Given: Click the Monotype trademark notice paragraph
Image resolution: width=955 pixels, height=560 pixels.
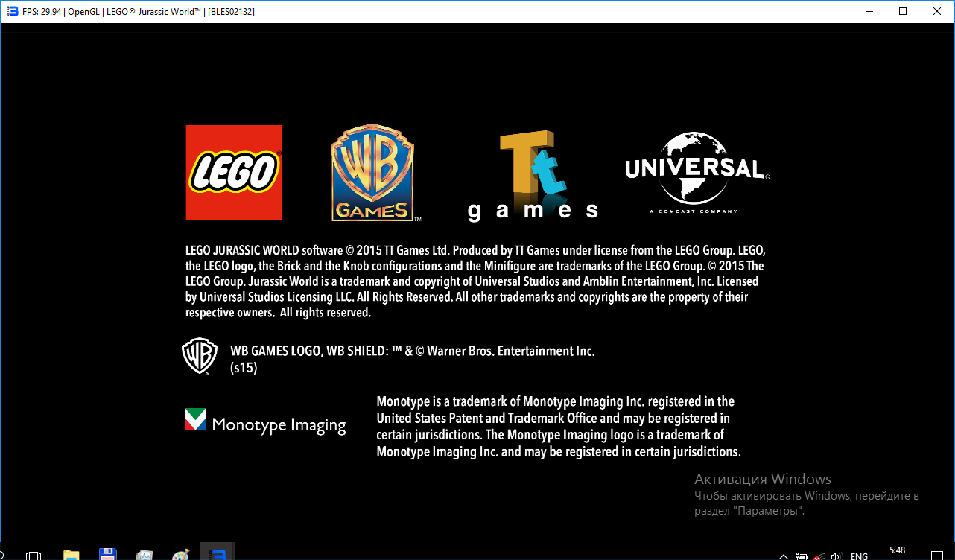Looking at the screenshot, I should click(x=559, y=427).
